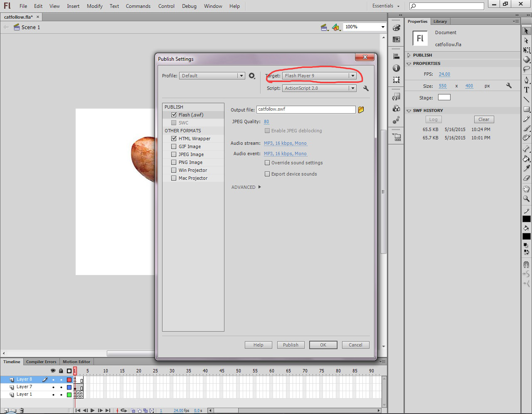Open the Control menu
Viewport: 532px width, 414px height.
click(x=166, y=6)
